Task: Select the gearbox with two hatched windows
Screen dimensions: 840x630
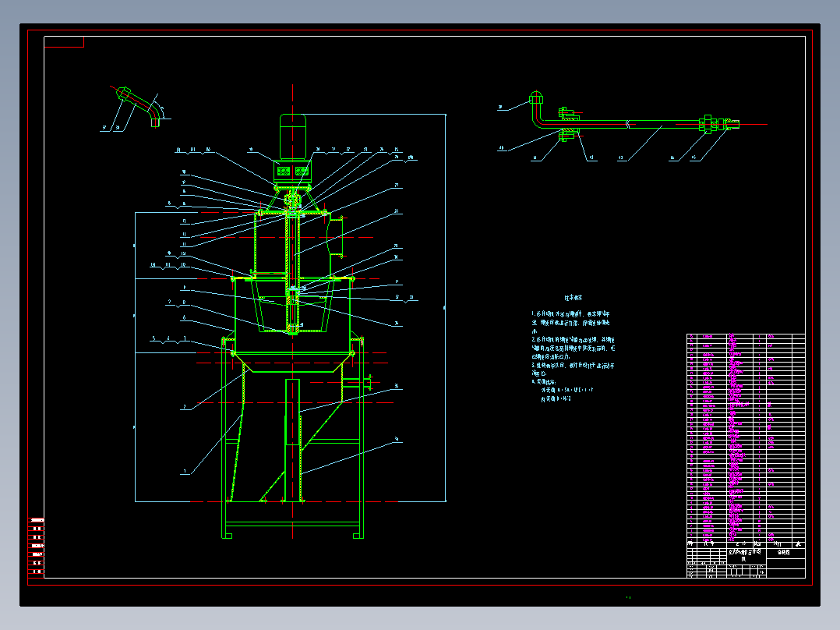Action: pos(292,172)
